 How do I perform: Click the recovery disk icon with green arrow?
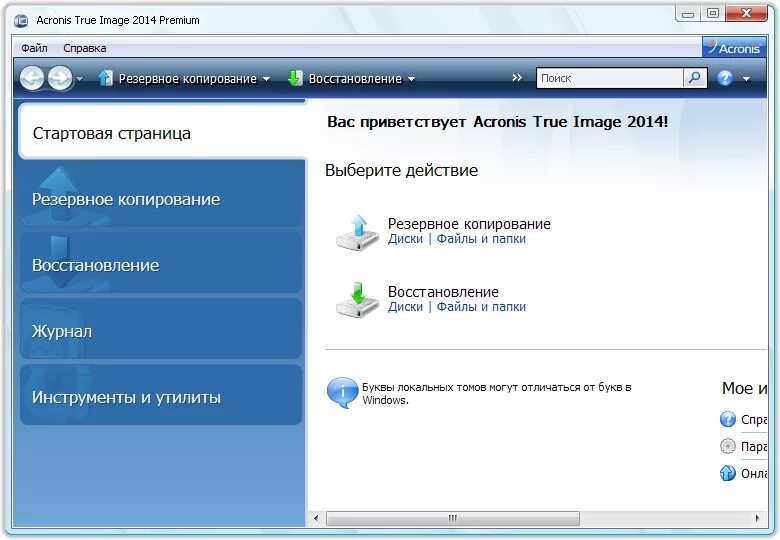point(357,300)
